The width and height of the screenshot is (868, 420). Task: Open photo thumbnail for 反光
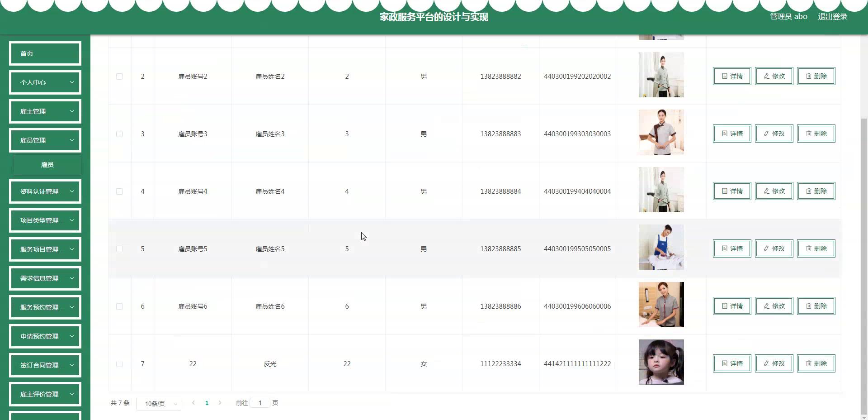pos(661,362)
